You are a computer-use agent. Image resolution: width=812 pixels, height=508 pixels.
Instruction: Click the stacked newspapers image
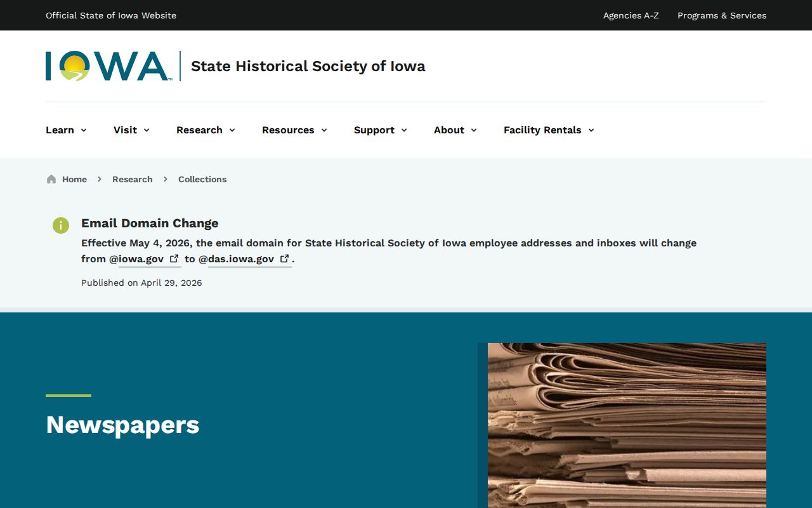[627, 425]
